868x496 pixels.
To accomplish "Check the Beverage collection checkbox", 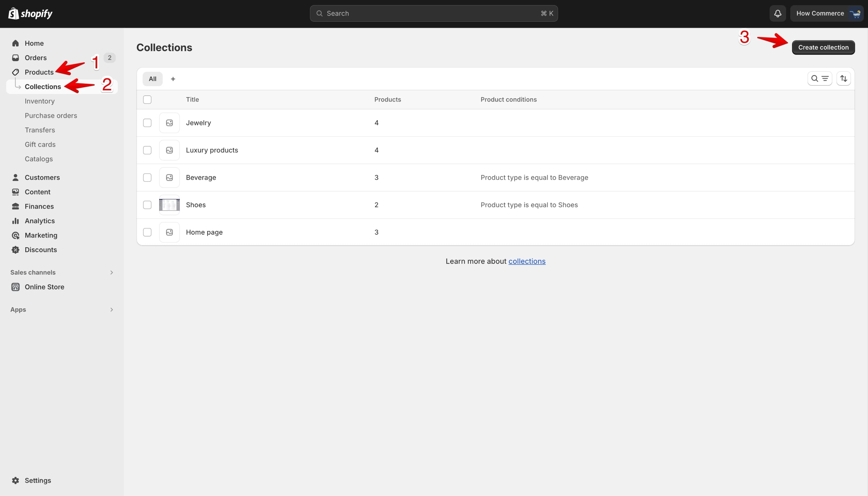I will (x=147, y=177).
